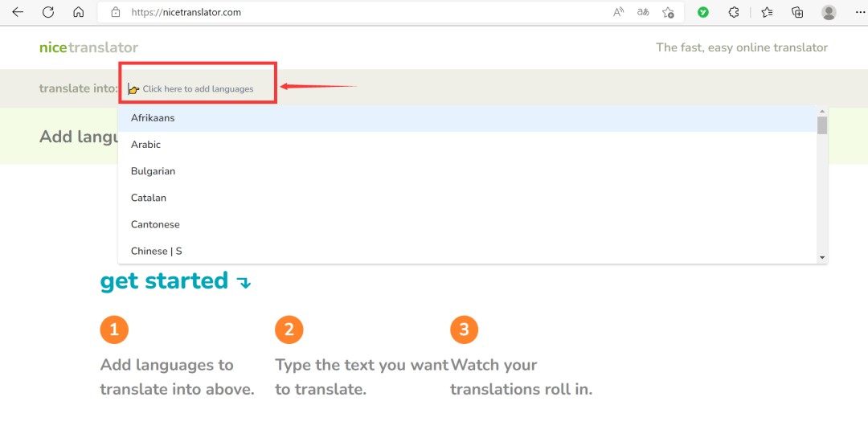Click the read aloud icon
The height and width of the screenshot is (434, 868).
click(618, 12)
